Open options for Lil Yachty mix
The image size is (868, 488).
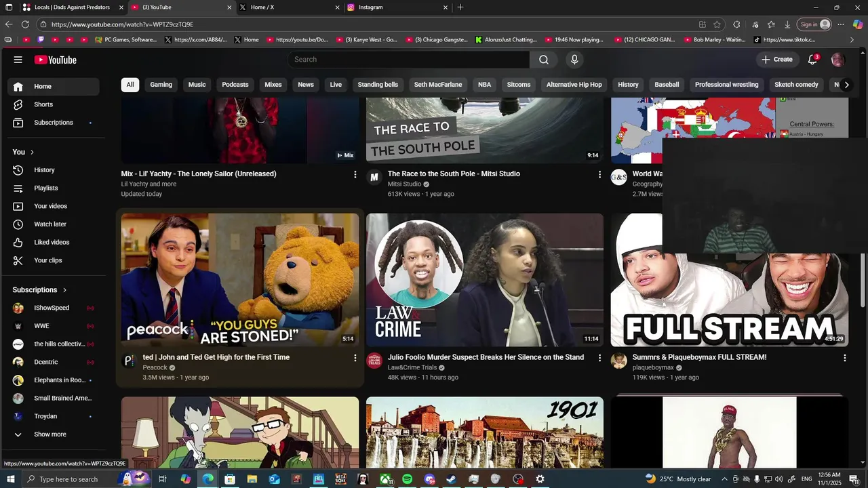(355, 174)
